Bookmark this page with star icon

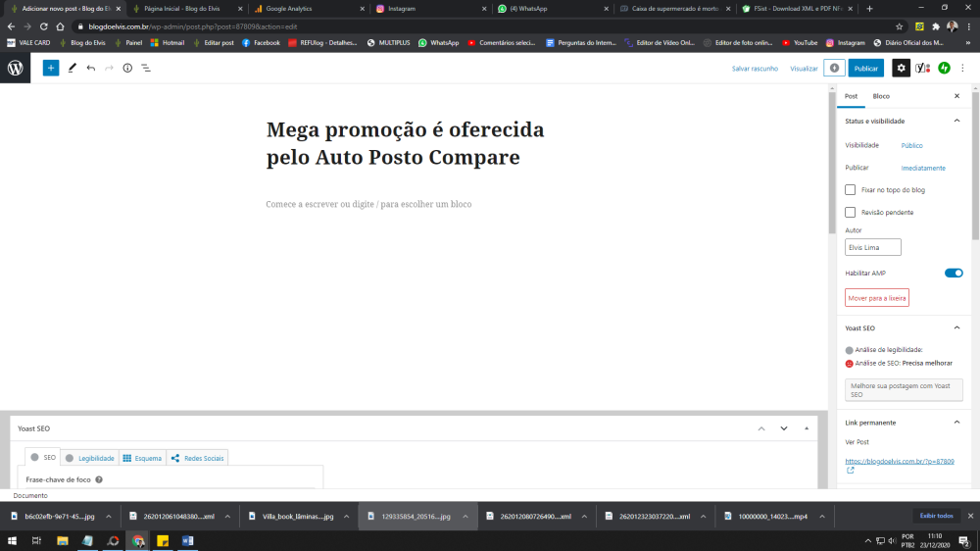click(900, 26)
